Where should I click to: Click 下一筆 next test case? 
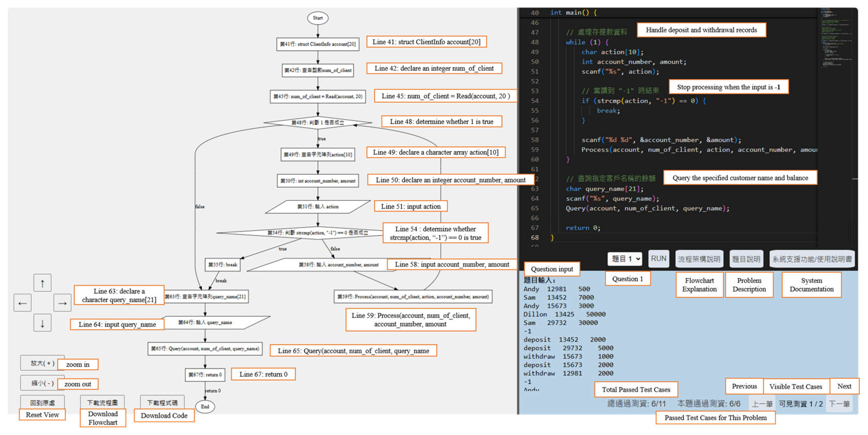(x=839, y=404)
